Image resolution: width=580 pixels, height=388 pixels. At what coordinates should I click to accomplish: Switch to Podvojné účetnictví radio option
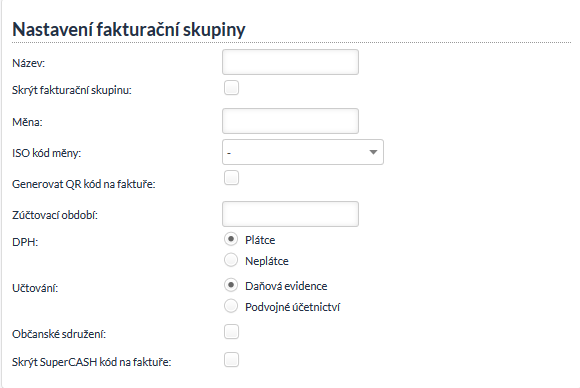231,306
